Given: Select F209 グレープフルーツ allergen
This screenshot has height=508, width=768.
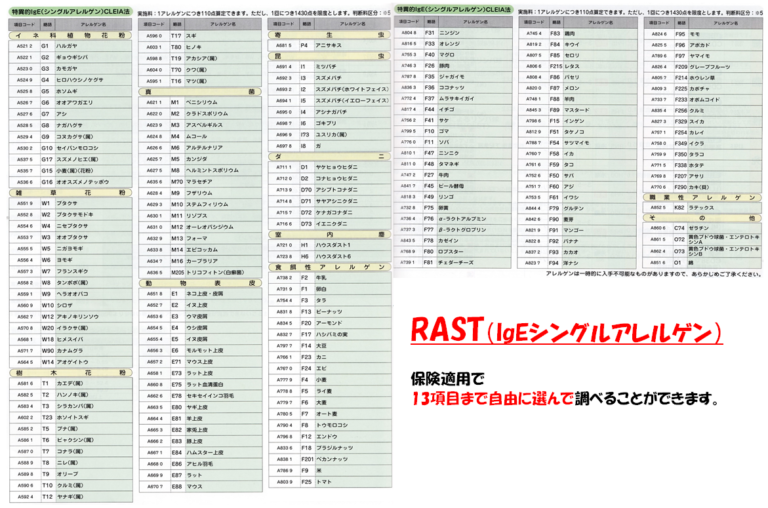Looking at the screenshot, I should pyautogui.click(x=703, y=67).
